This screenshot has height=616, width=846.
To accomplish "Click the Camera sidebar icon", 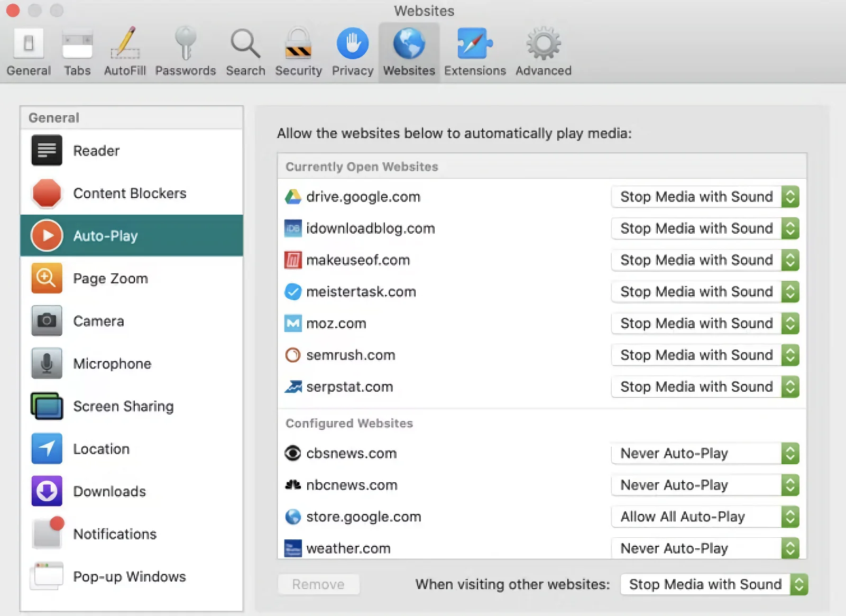I will pos(47,320).
